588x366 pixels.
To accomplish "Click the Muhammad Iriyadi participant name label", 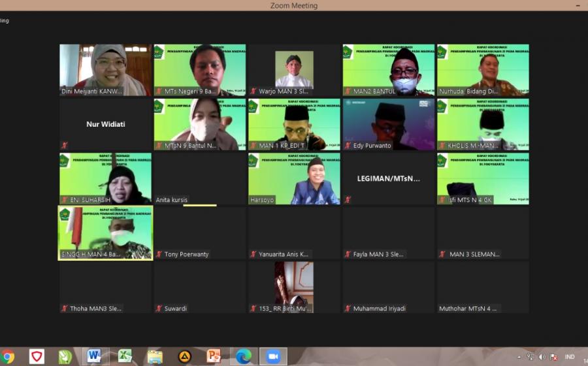I will (379, 308).
